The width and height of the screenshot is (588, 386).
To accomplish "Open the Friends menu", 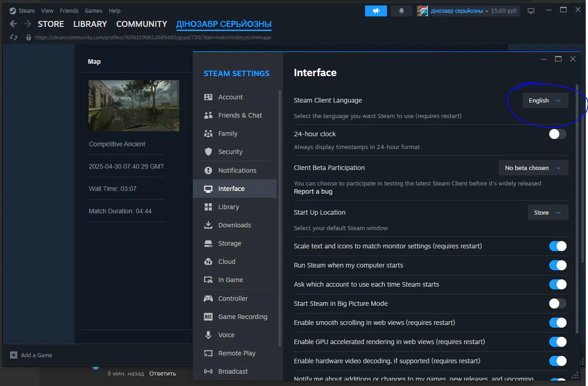I will pos(69,10).
